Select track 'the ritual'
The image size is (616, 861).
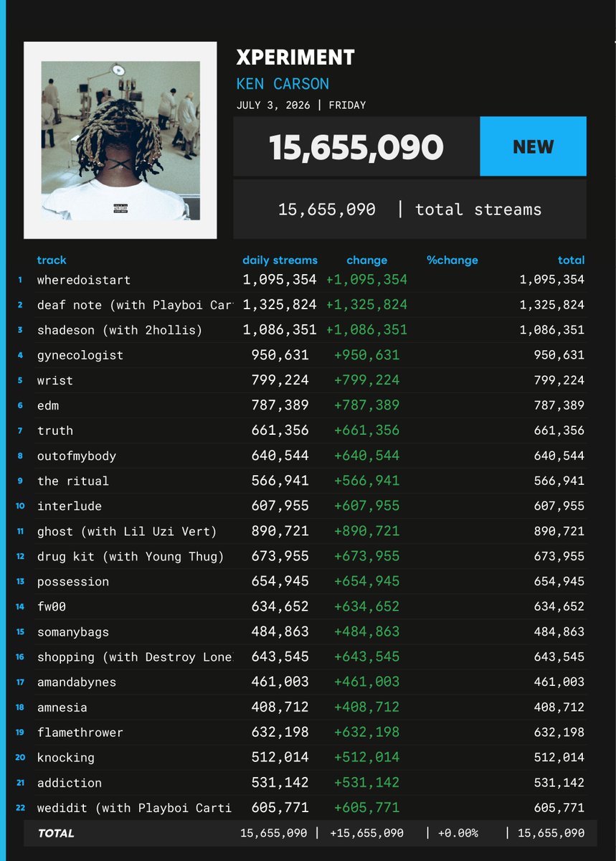tap(73, 481)
